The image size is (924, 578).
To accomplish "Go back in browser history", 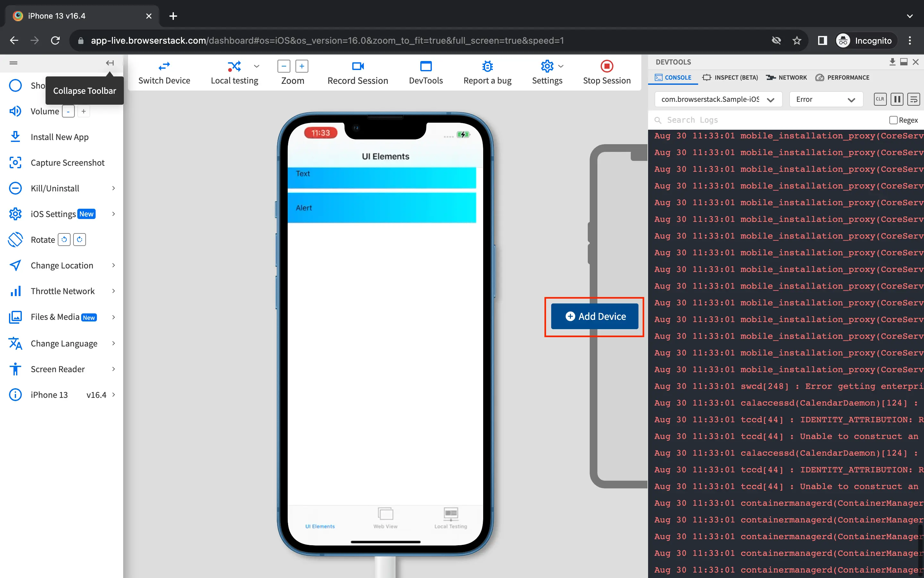I will tap(14, 40).
